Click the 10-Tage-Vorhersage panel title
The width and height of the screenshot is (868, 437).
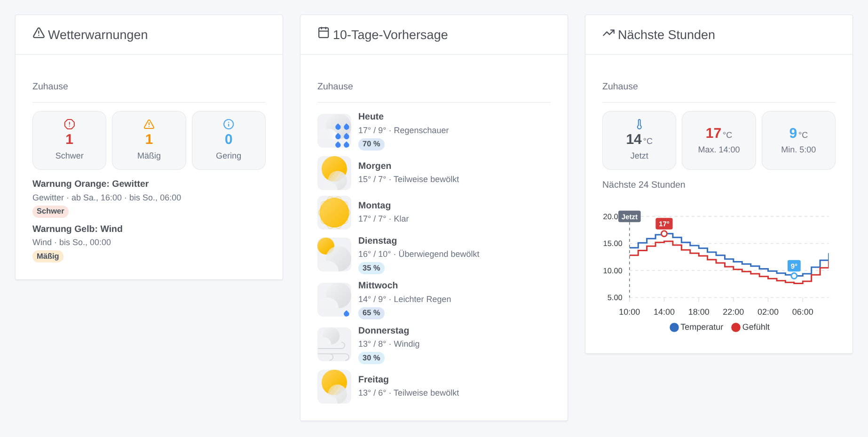[x=390, y=35]
